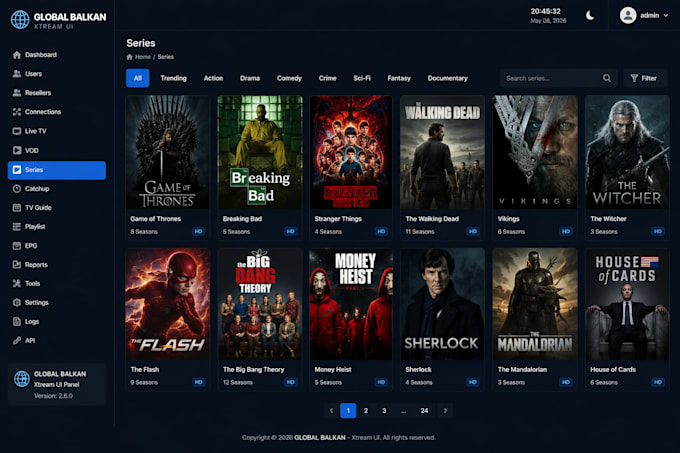Viewport: 680px width, 453px height.
Task: Click the Users icon in sidebar
Action: tap(17, 74)
